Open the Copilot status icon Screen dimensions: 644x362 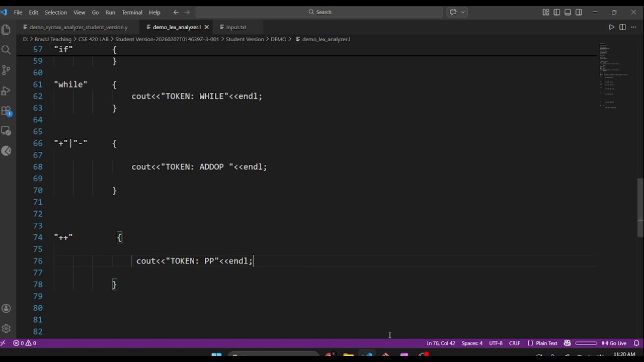567,343
